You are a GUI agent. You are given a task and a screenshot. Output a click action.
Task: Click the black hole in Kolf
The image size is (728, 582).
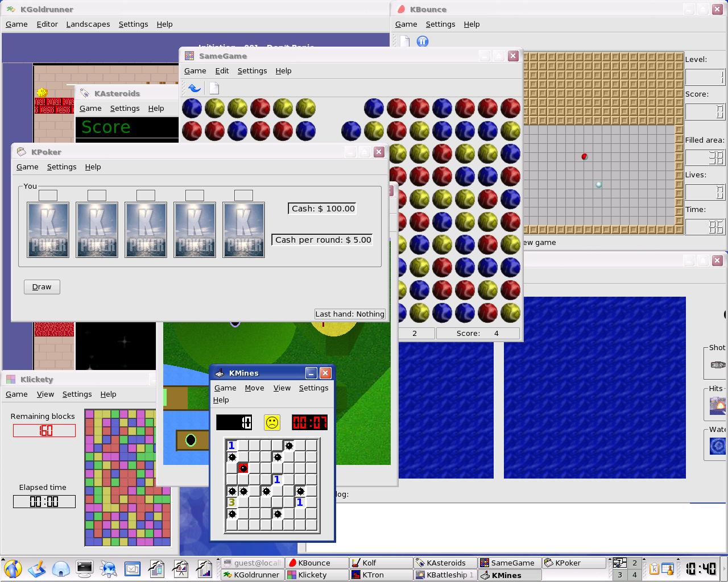tap(191, 440)
